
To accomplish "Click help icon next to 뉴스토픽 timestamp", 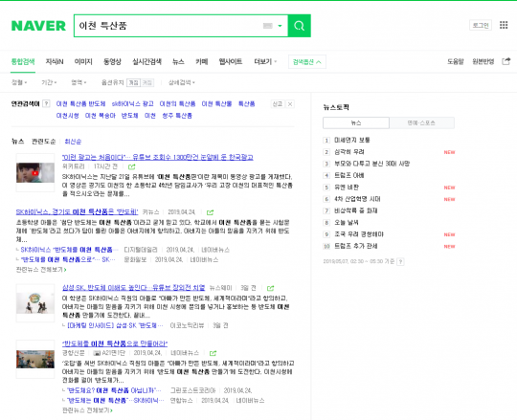I will [x=400, y=261].
